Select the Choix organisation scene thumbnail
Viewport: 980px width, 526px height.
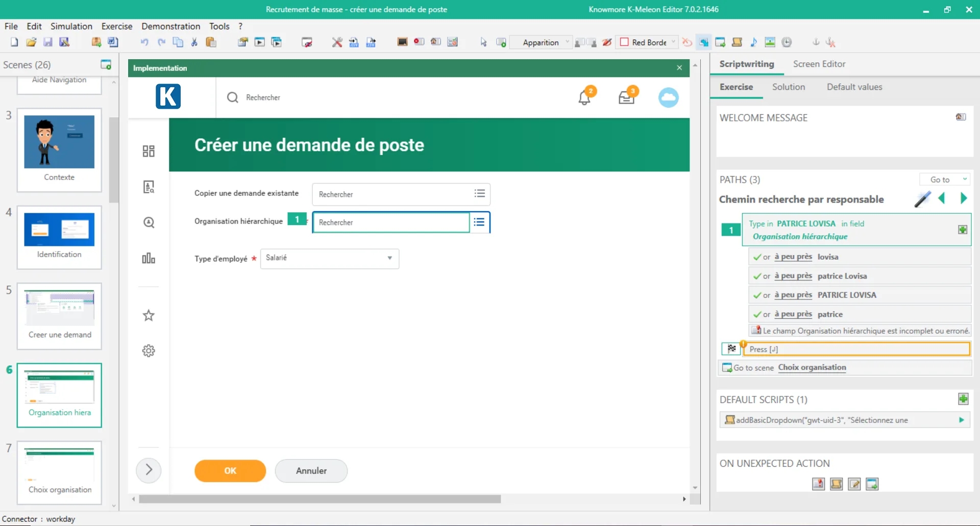pos(59,472)
